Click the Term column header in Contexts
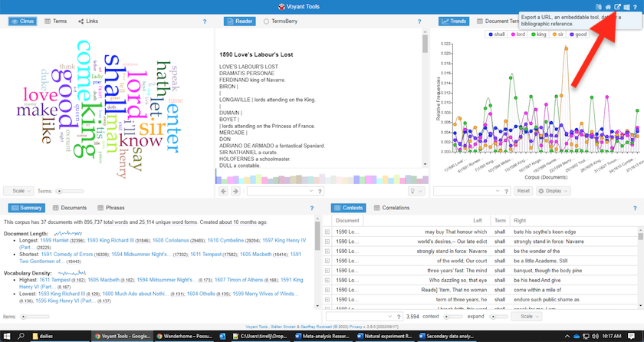 tap(500, 221)
